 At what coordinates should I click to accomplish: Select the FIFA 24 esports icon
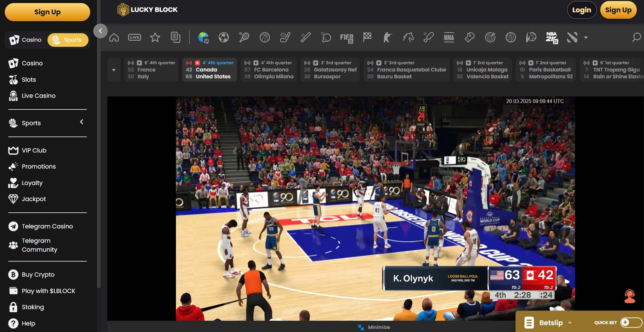click(347, 38)
